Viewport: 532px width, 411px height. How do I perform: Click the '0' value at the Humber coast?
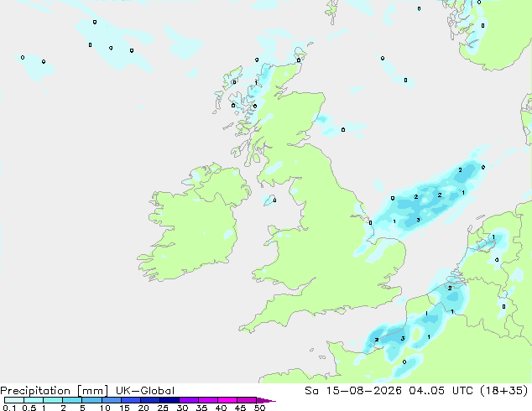(x=370, y=223)
